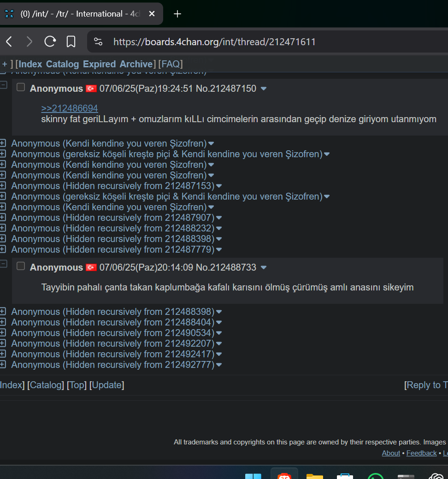Open the FAQ link in the header
448x479 pixels.
point(171,64)
